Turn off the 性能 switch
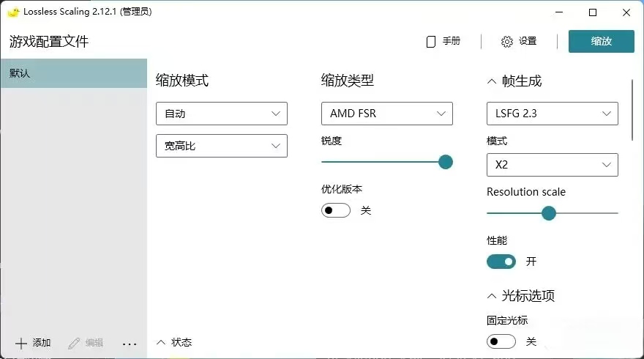644x359 pixels. pos(501,262)
